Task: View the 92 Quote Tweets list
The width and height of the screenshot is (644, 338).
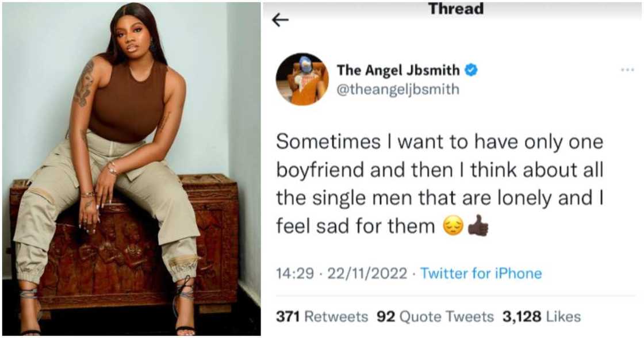Action: pos(435,316)
